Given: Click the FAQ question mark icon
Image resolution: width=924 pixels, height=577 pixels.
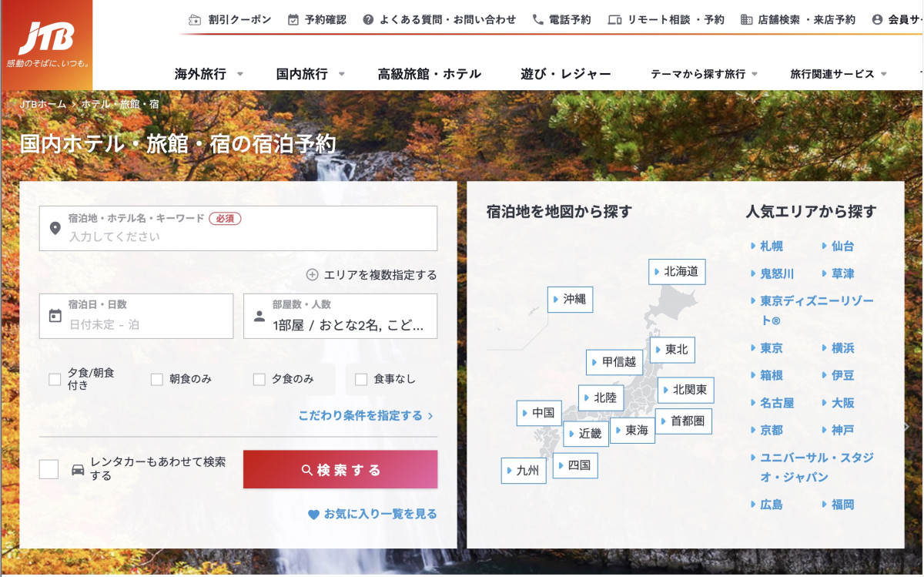Looking at the screenshot, I should click(x=368, y=20).
